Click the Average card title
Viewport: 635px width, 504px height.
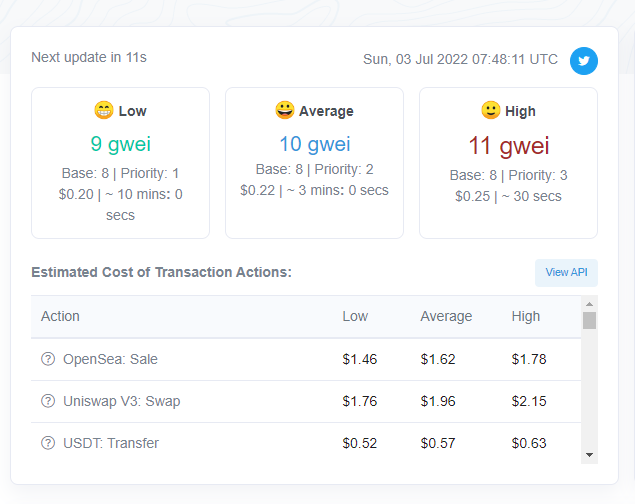click(326, 111)
